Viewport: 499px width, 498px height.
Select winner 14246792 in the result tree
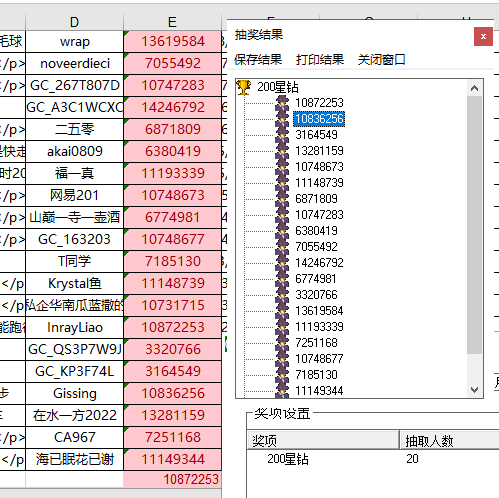pos(319,263)
